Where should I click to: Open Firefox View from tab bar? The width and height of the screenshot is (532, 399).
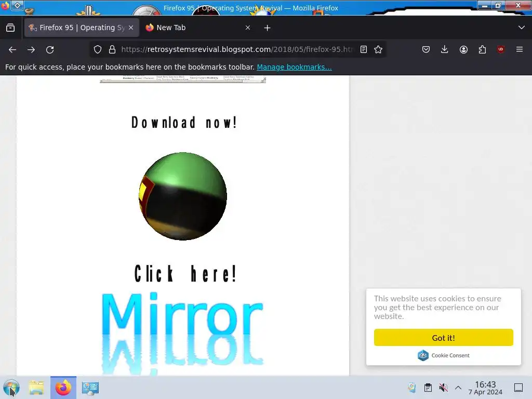point(10,28)
